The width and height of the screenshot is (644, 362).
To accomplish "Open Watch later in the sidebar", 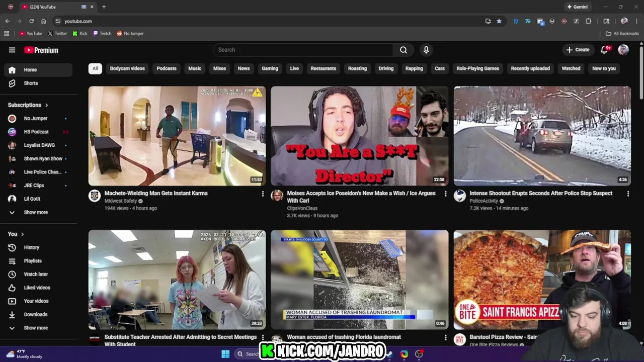I will tap(38, 274).
